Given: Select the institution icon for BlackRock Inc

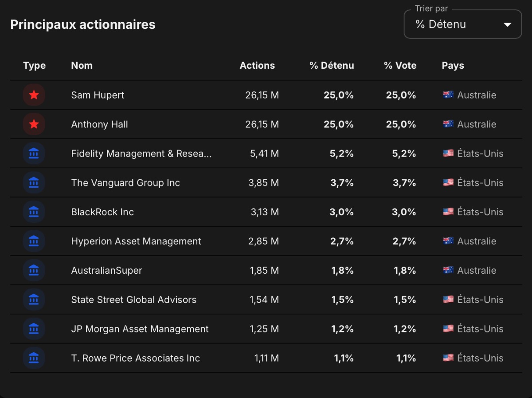Looking at the screenshot, I should (34, 212).
